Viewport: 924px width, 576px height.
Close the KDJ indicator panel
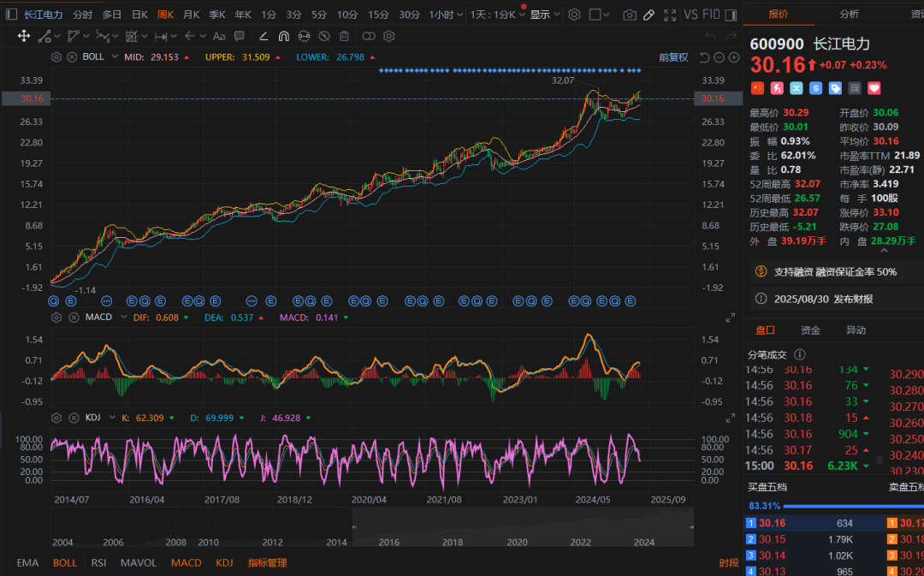pyautogui.click(x=73, y=418)
